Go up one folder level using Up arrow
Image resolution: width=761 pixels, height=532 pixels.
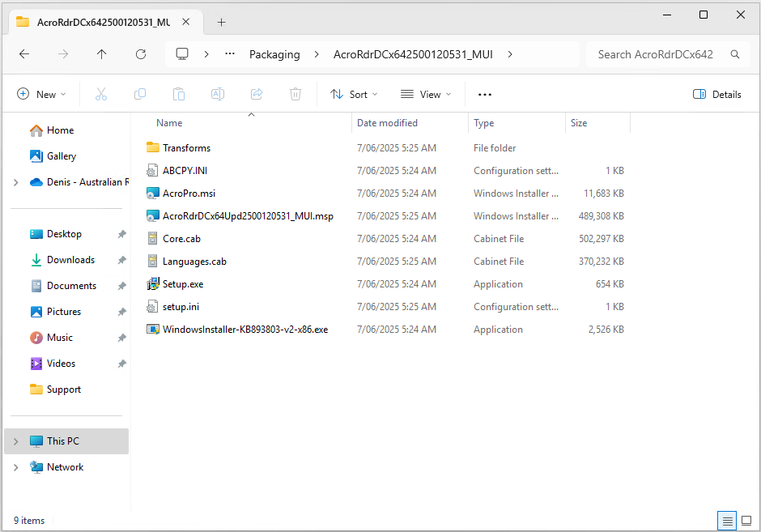[101, 54]
